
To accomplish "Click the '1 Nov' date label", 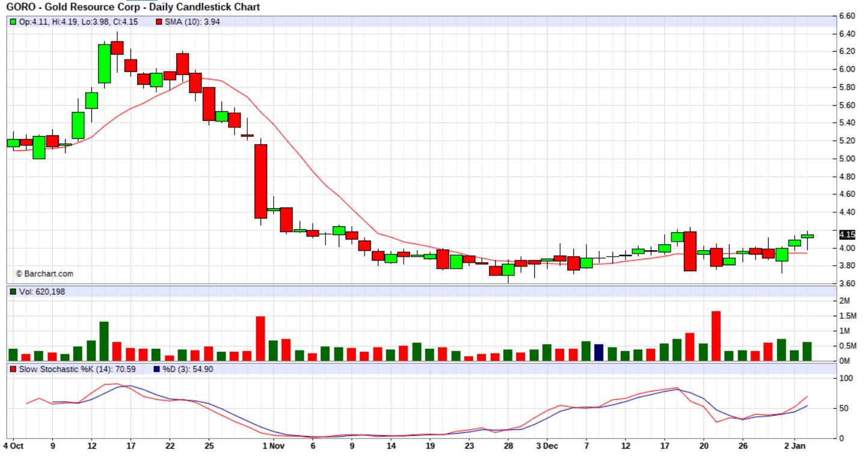I will pyautogui.click(x=274, y=446).
